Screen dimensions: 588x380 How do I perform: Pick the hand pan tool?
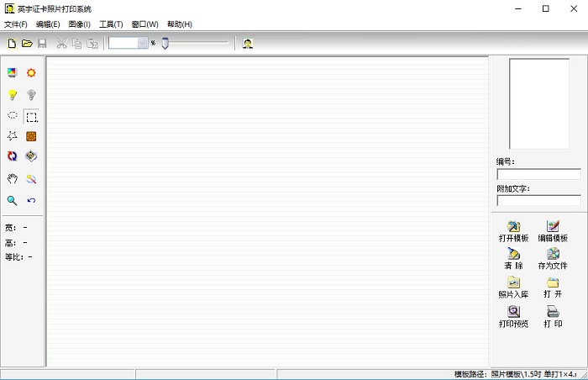point(13,178)
